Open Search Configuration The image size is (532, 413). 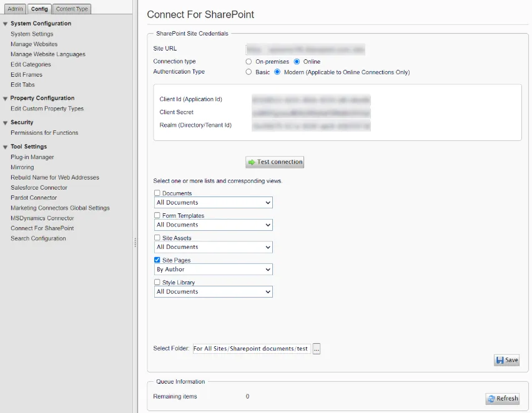(x=38, y=238)
